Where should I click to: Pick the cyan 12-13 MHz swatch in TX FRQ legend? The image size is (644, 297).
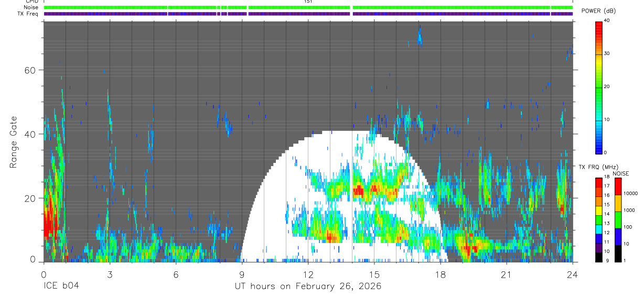point(598,228)
